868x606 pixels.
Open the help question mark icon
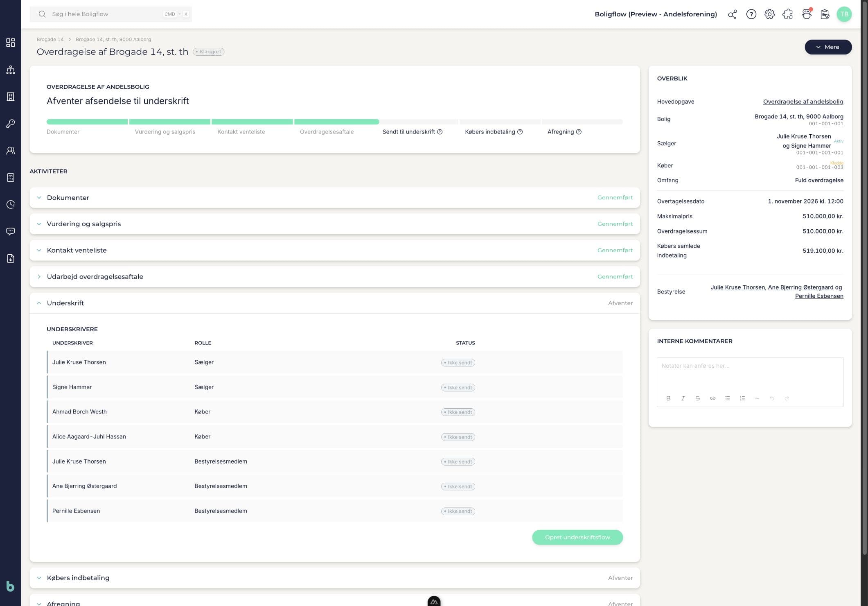pyautogui.click(x=751, y=14)
